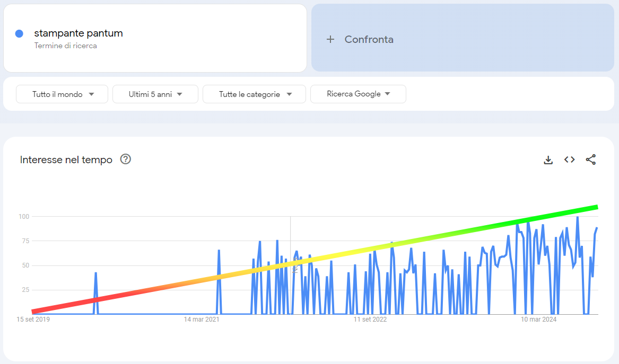This screenshot has height=364, width=619.
Task: Open the embed code icon
Action: tap(569, 160)
